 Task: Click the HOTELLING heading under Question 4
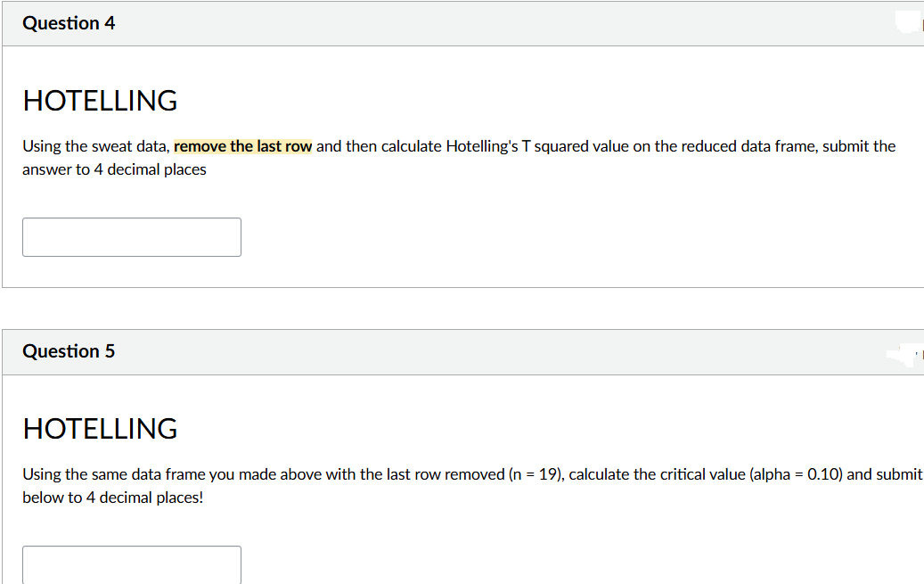coord(101,101)
